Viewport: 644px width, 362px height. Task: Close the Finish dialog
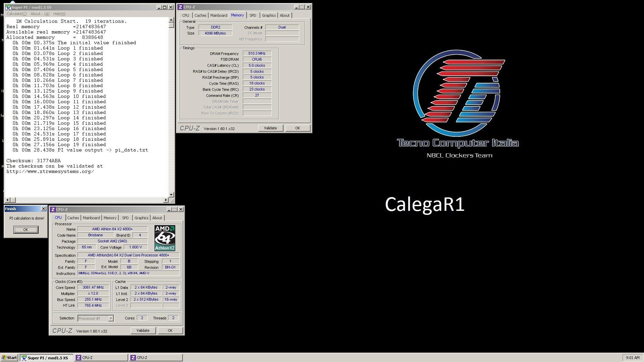click(x=43, y=209)
